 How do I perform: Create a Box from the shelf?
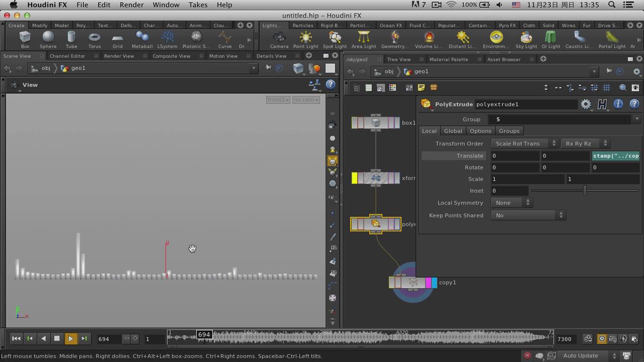[25, 40]
